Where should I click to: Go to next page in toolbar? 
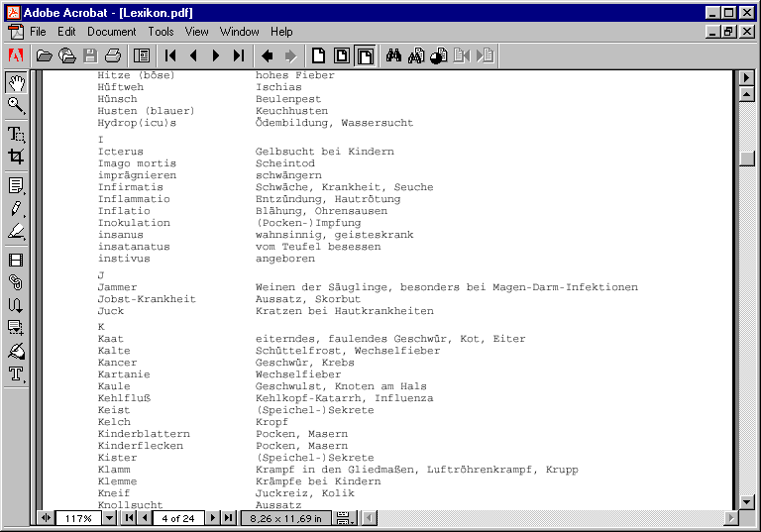click(x=216, y=55)
